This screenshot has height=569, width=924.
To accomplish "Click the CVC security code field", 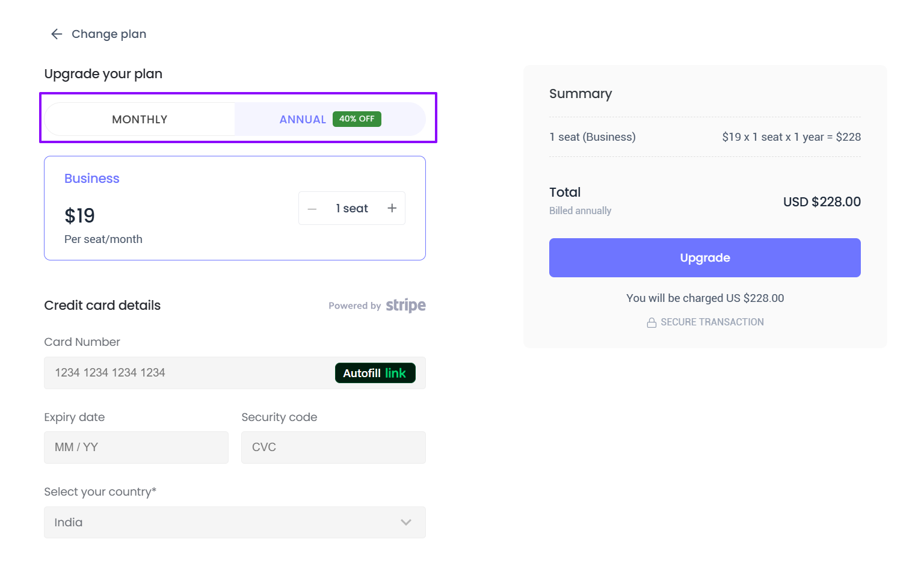I will click(333, 448).
